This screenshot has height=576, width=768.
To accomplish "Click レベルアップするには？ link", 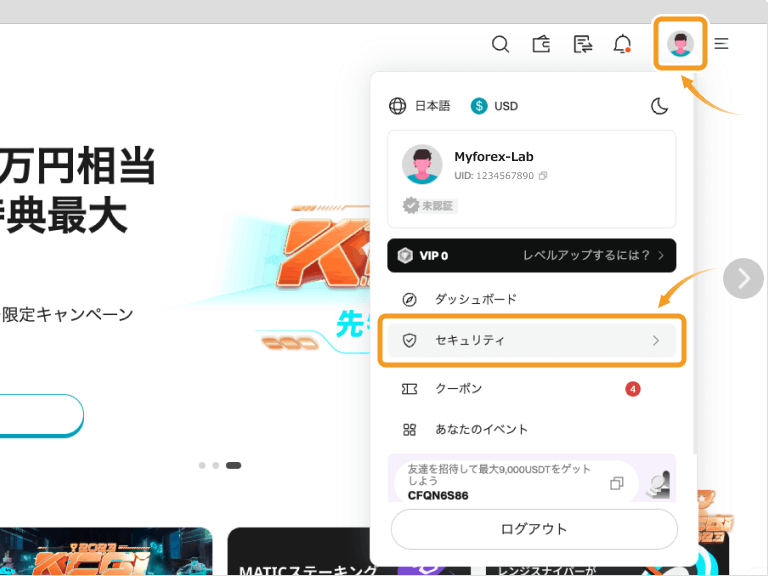I will pyautogui.click(x=593, y=255).
